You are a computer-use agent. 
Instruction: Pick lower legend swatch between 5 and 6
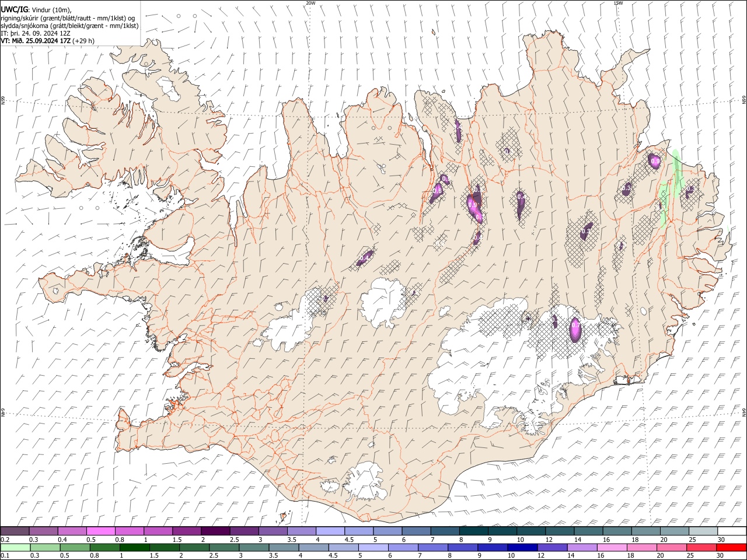tap(373, 547)
